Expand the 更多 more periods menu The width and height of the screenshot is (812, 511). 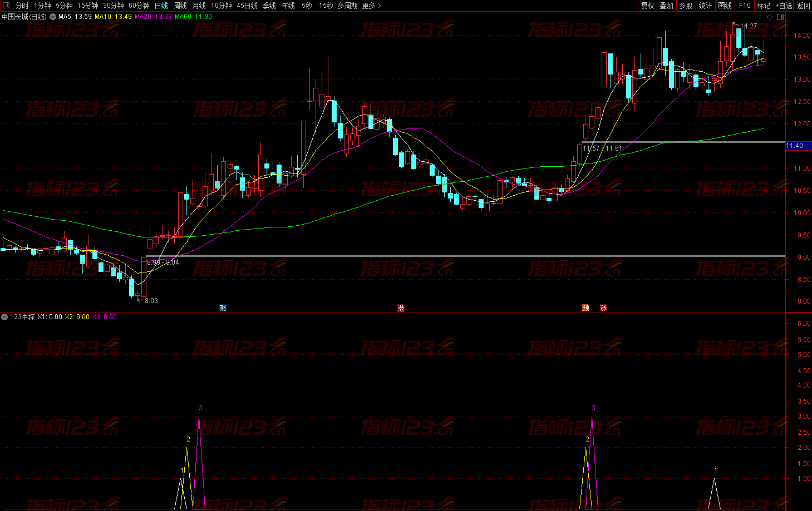371,6
